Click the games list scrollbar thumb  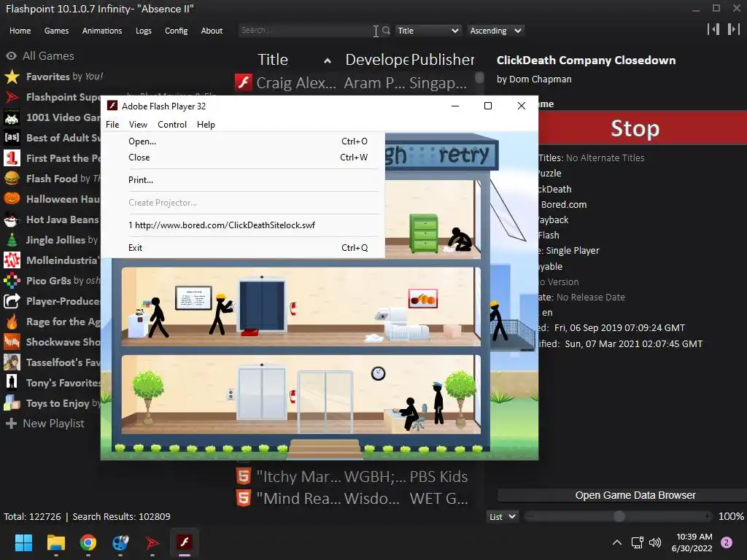tap(479, 77)
